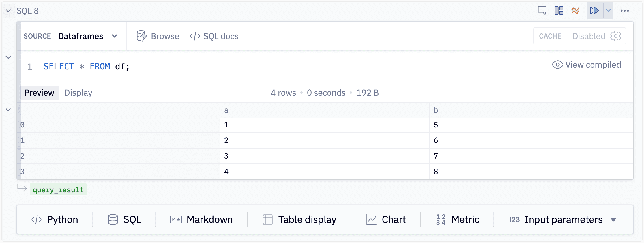Collapse the SQL code editor section
The height and width of the screenshot is (243, 644).
[8, 57]
